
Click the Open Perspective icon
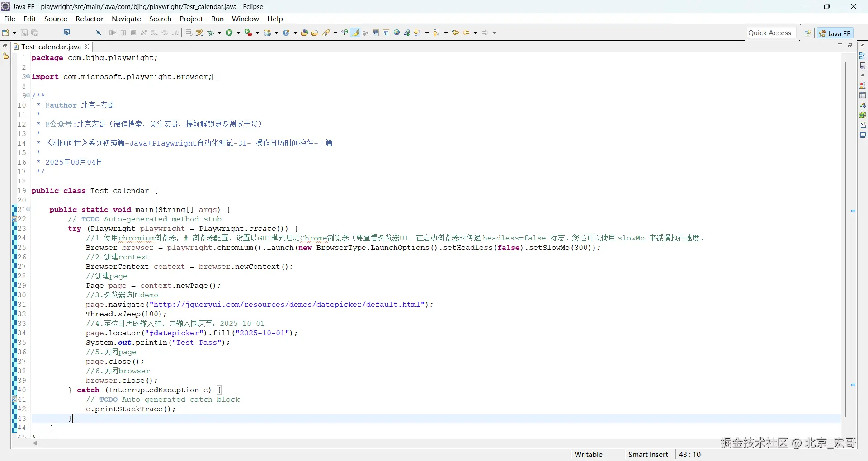pyautogui.click(x=807, y=33)
